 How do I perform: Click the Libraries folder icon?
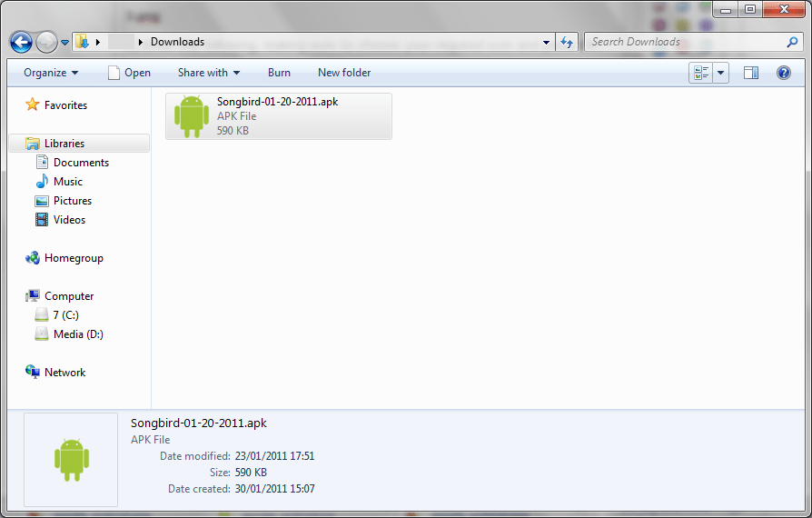tap(33, 144)
